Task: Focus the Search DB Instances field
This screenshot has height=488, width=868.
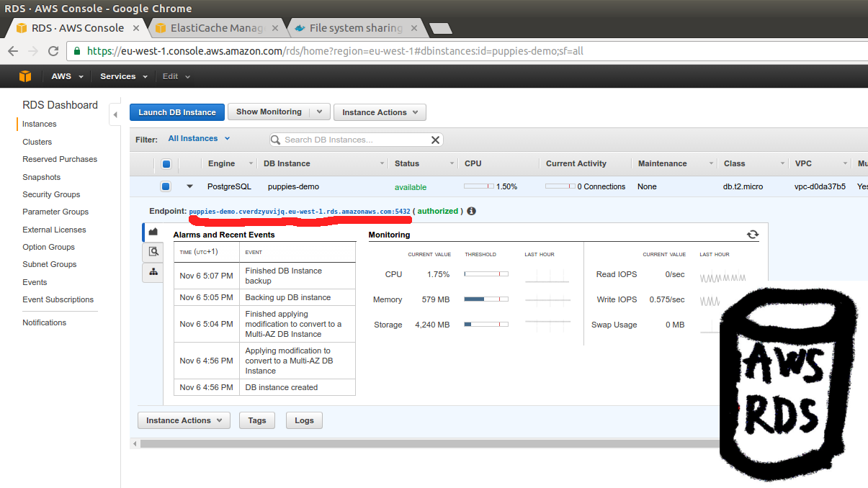Action: (x=356, y=140)
